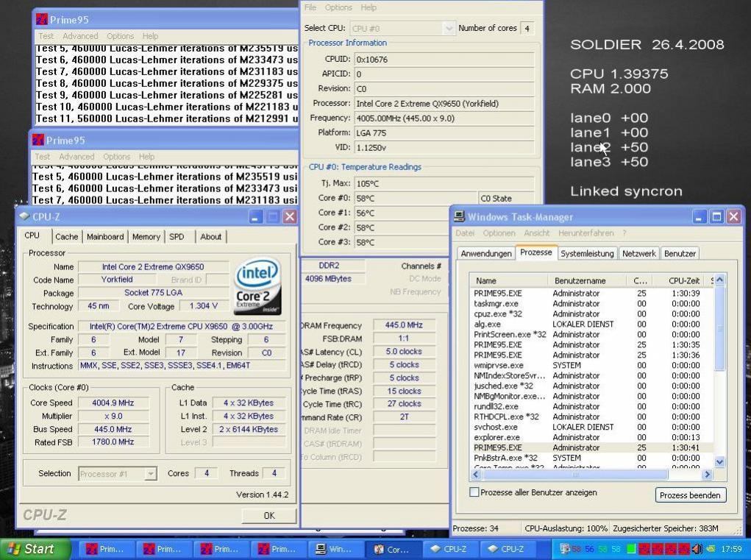
Task: Sort processes by the Name column header
Action: click(509, 280)
